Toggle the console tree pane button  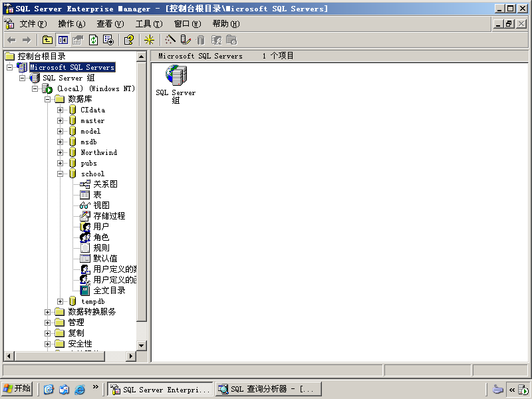point(63,40)
